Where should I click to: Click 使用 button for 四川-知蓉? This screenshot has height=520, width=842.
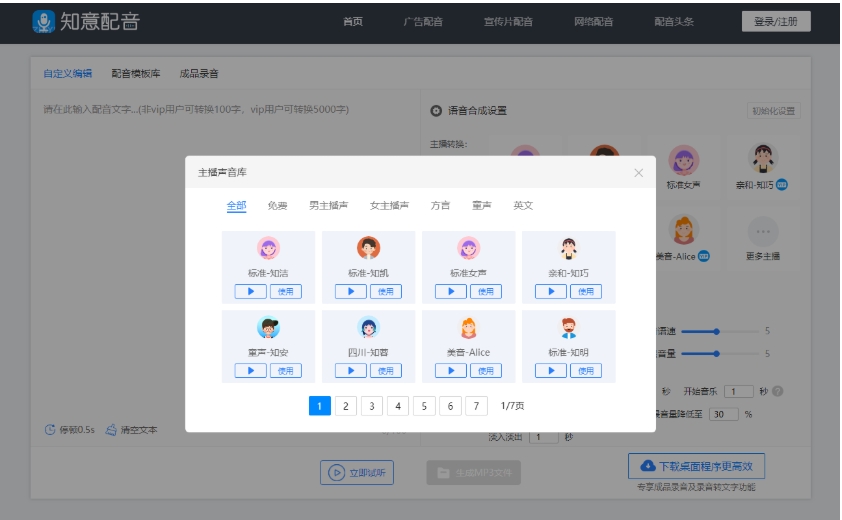[x=386, y=371]
